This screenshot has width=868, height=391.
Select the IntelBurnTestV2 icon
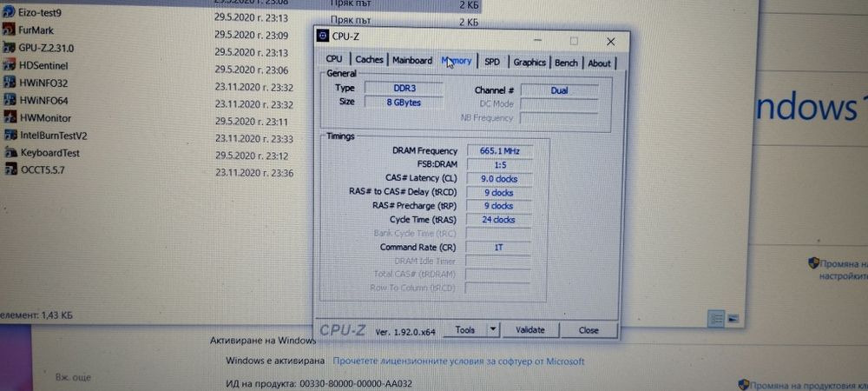coord(10,135)
